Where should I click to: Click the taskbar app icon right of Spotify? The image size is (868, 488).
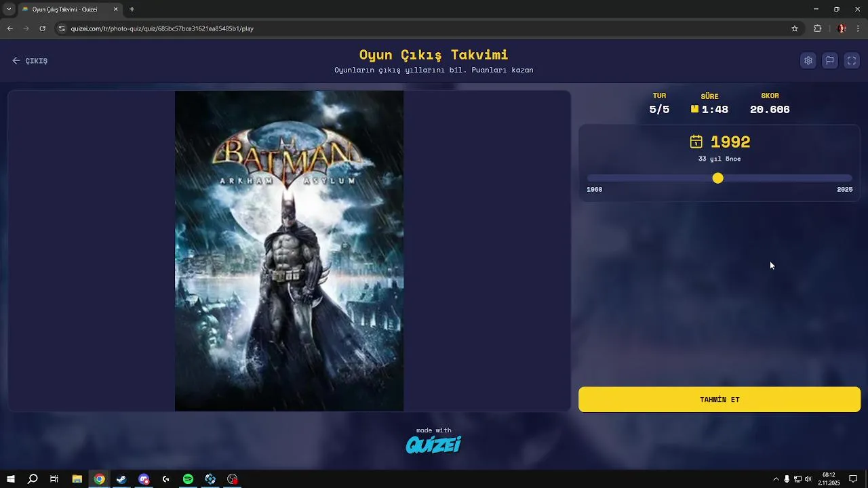[x=210, y=479]
